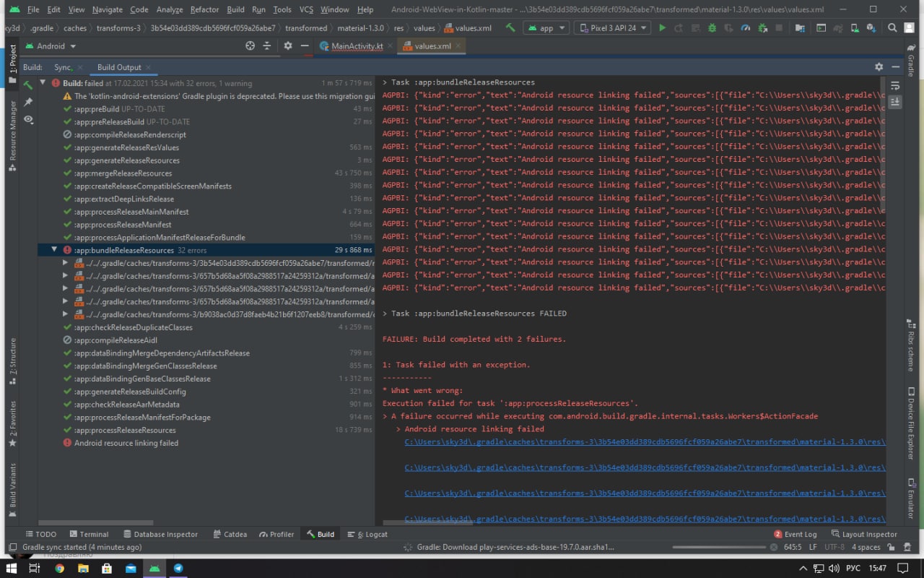The image size is (924, 578).
Task: Open the VCS menu
Action: [306, 9]
